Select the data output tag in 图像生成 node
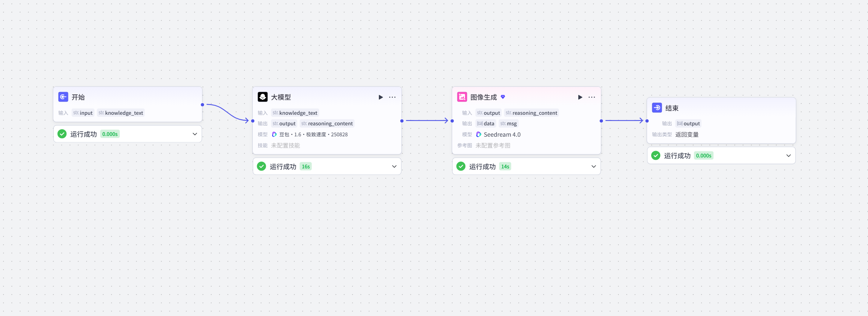This screenshot has width=868, height=316. click(x=486, y=123)
